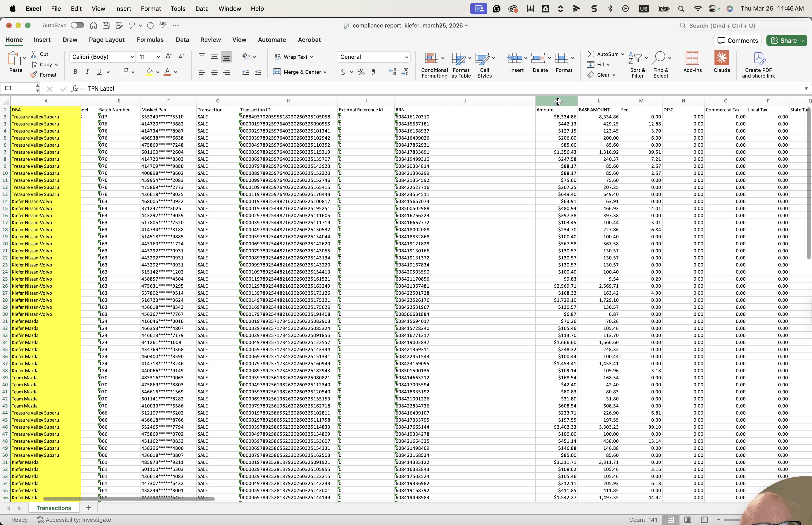Toggle the AutoSave switch

(x=77, y=25)
